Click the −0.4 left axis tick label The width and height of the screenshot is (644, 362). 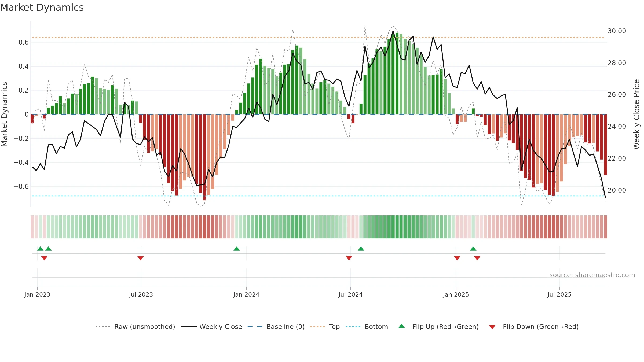coord(21,162)
